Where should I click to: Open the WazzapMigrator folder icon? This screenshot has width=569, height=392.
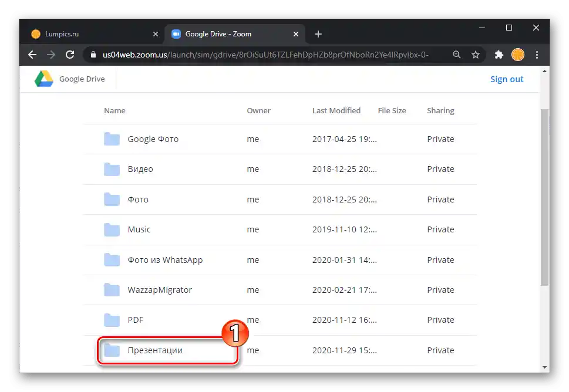click(x=112, y=289)
